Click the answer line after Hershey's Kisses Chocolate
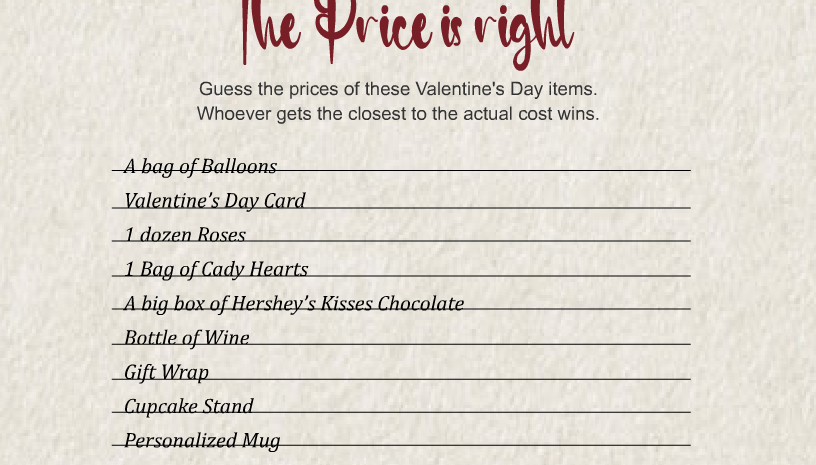Screen dimensions: 816x465 (577, 309)
